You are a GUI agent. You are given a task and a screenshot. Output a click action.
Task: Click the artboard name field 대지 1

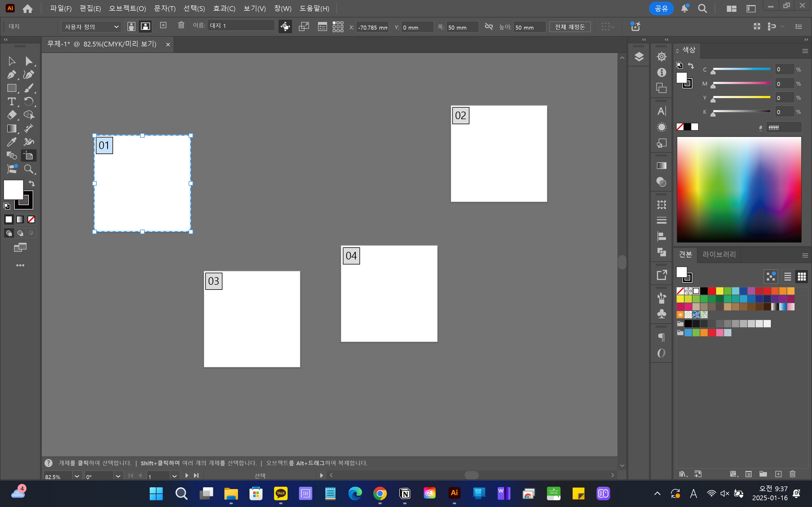[x=240, y=25]
